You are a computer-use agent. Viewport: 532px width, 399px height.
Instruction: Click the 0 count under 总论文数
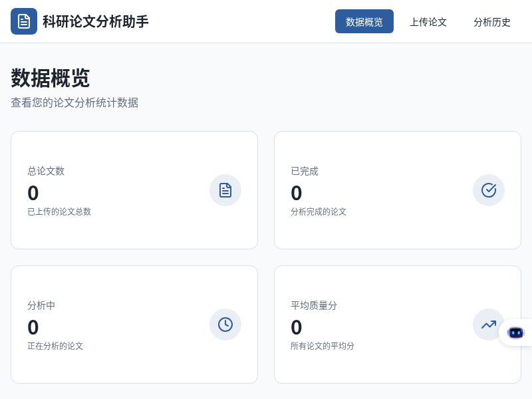pos(33,193)
